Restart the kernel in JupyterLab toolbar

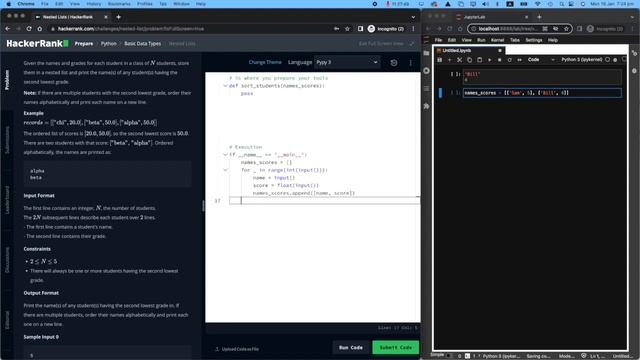[x=509, y=60]
